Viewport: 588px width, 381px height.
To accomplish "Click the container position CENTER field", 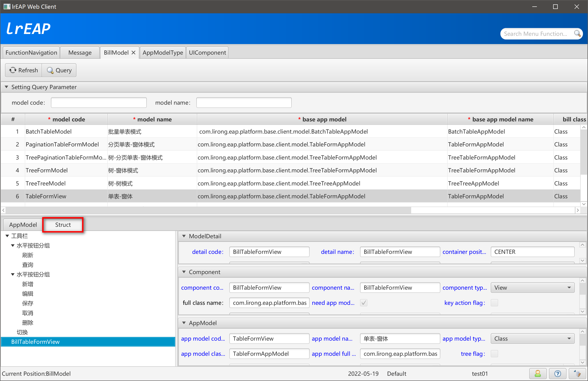I will click(x=533, y=252).
